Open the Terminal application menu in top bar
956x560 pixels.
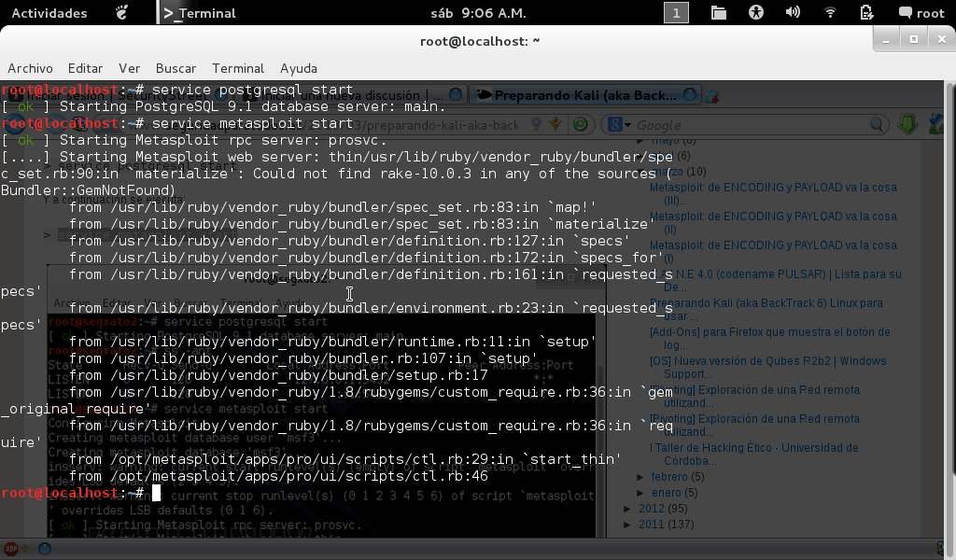click(200, 13)
